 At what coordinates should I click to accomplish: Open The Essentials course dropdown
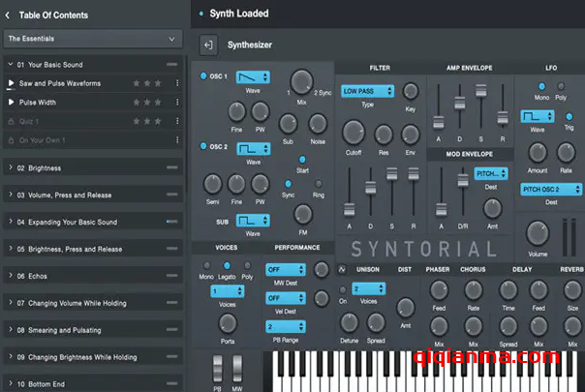point(92,39)
